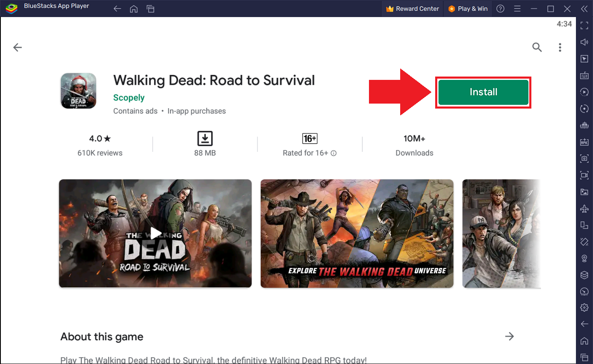This screenshot has width=593, height=364.
Task: Click the Install APK sidebar icon
Action: coord(584,142)
